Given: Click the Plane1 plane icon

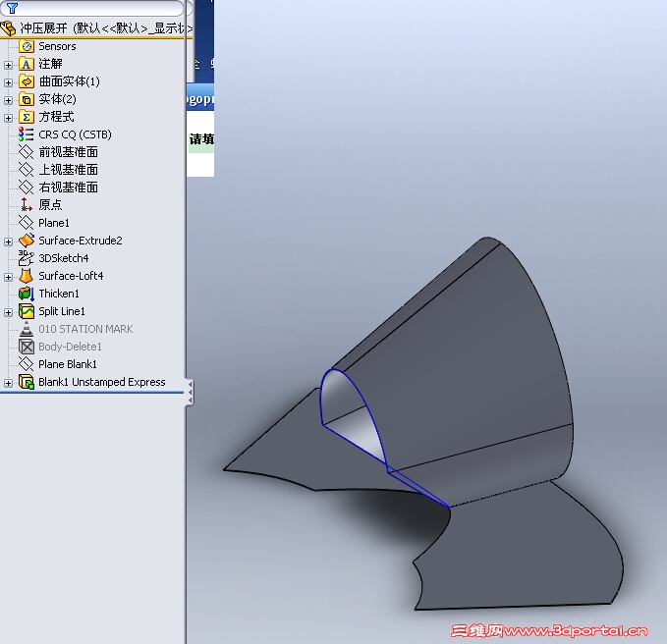Looking at the screenshot, I should pos(27,223).
